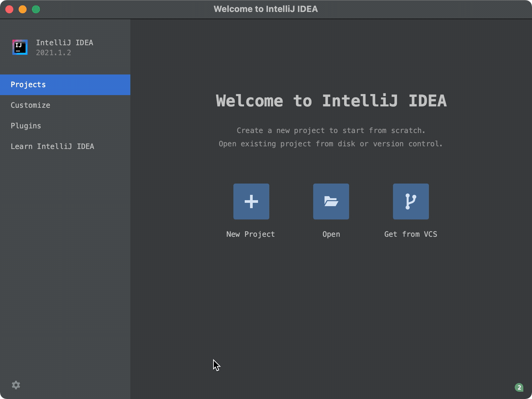Click the notifications badge showing 2
Viewport: 532px width, 399px height.
coord(519,387)
